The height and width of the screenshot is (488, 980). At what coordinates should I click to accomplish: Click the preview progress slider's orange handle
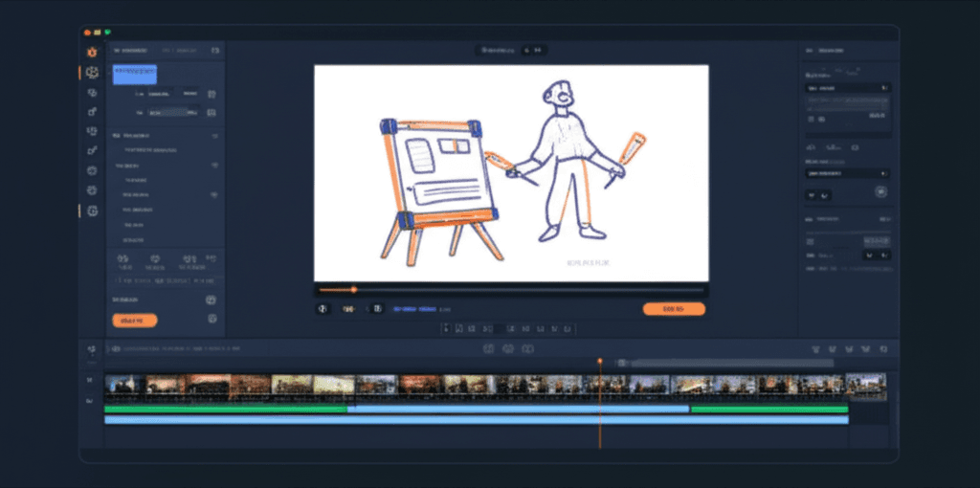354,290
